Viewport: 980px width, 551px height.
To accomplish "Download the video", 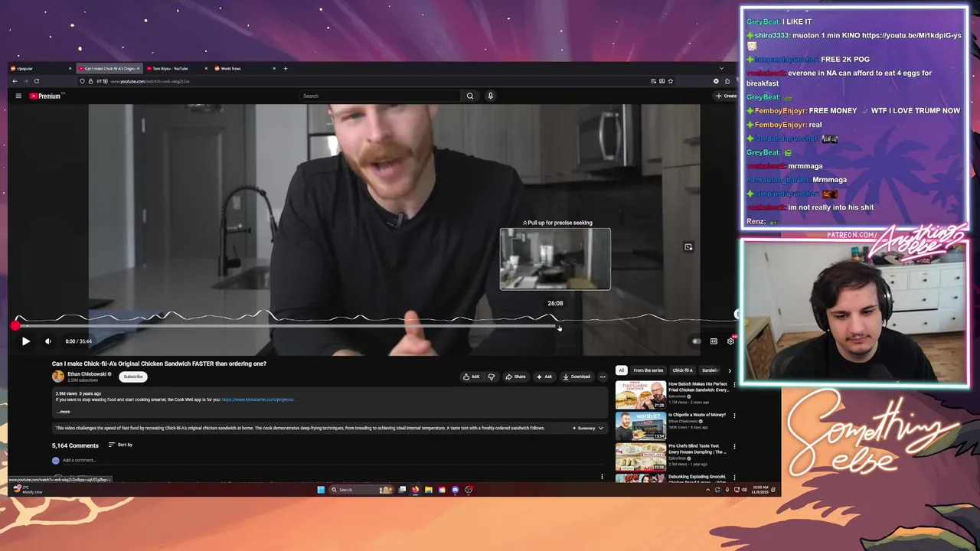I will point(577,377).
